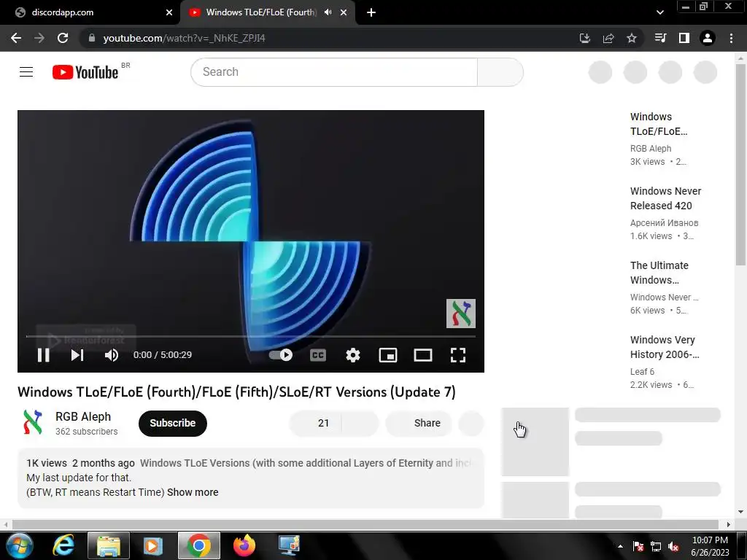Click the search submit button

coord(500,72)
